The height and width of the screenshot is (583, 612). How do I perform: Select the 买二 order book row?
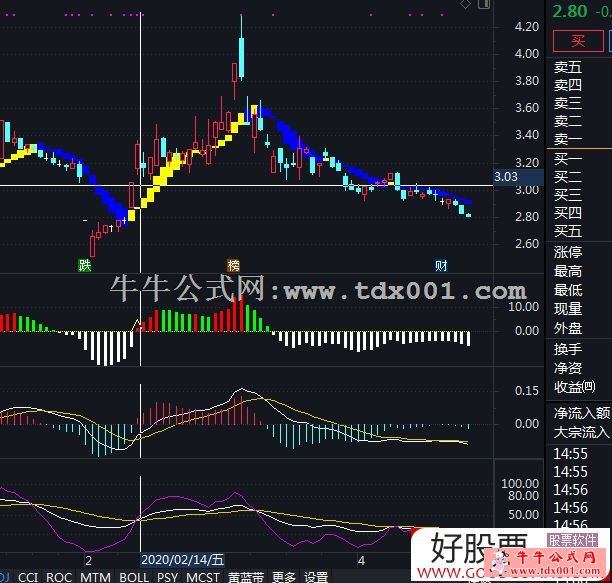coord(568,177)
